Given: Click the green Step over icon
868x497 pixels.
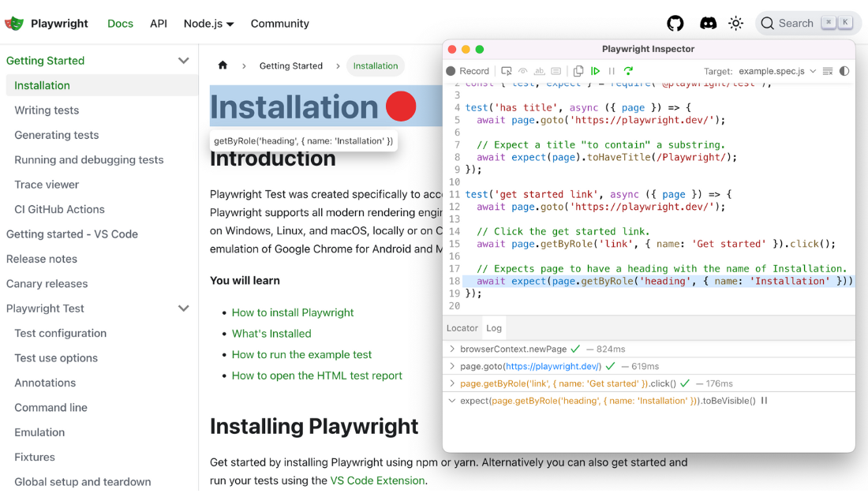Looking at the screenshot, I should pos(628,71).
